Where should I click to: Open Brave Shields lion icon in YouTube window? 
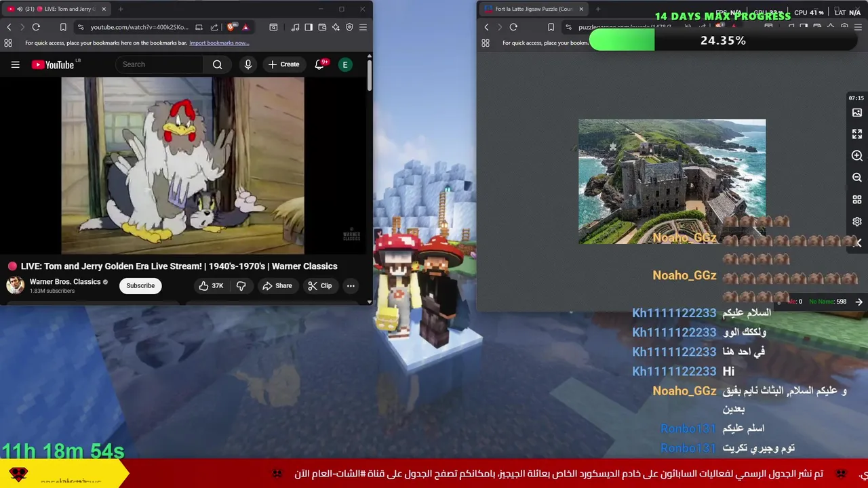(x=233, y=27)
